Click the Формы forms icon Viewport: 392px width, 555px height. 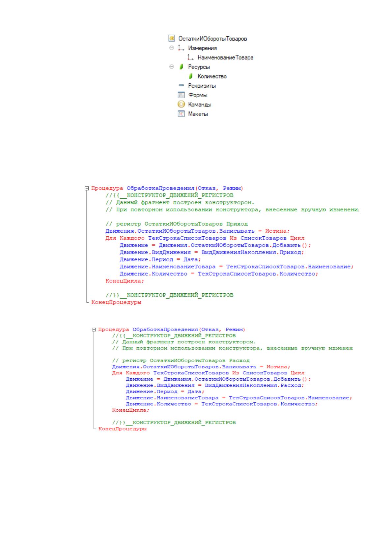[181, 95]
